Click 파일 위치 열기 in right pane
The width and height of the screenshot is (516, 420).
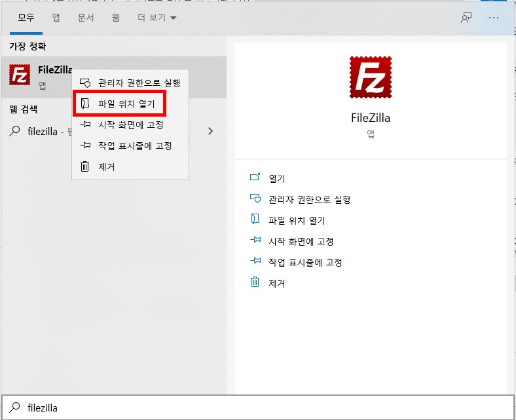(297, 221)
